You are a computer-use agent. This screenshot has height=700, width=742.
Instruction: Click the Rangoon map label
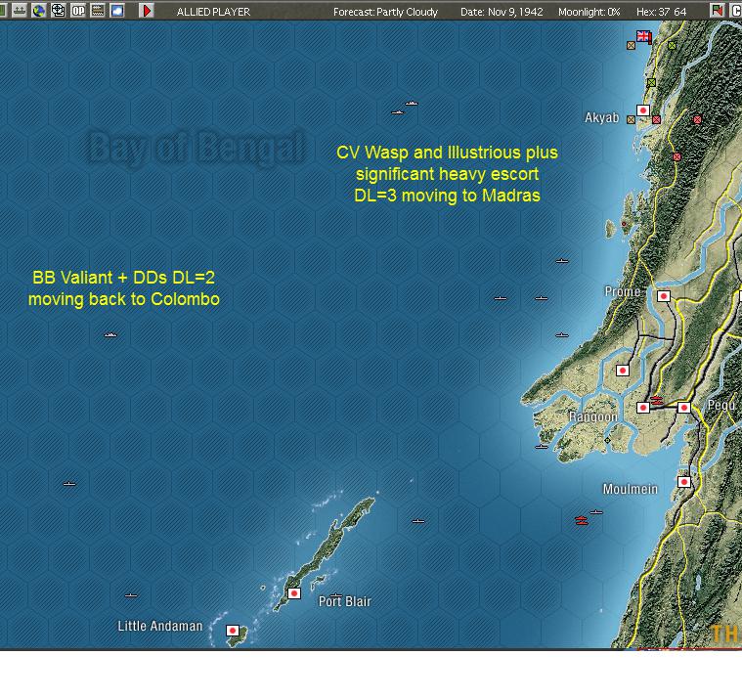593,417
